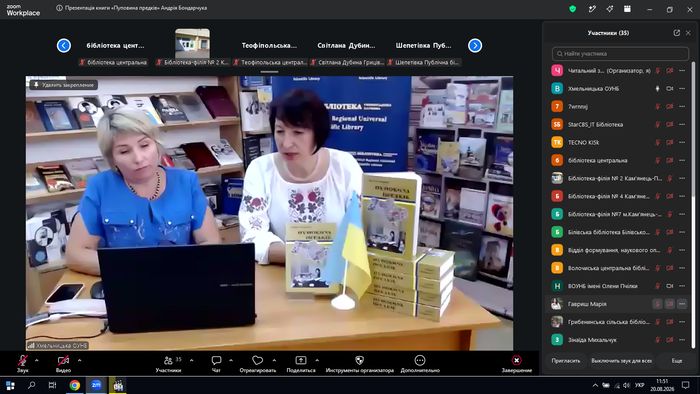Viewport: 700px width, 394px height.
Task: Open the clock and date in tray
Action: pos(662,385)
